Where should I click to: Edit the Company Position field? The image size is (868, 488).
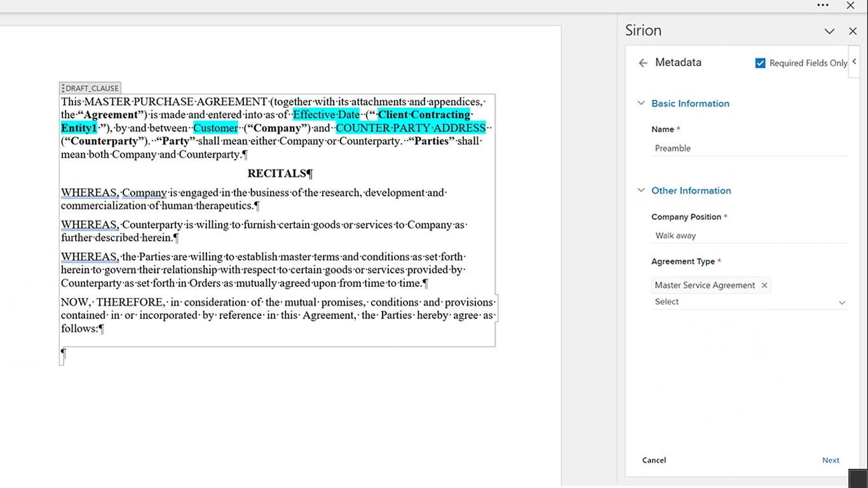click(749, 236)
